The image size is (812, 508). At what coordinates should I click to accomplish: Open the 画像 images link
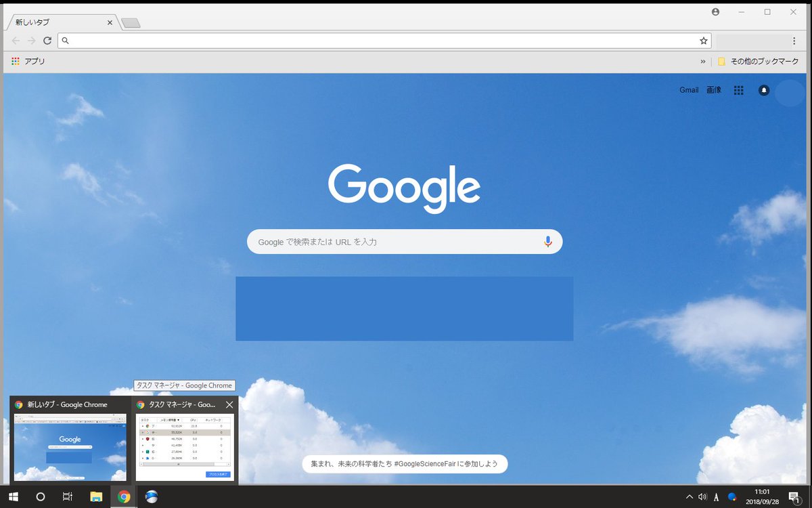pos(714,90)
